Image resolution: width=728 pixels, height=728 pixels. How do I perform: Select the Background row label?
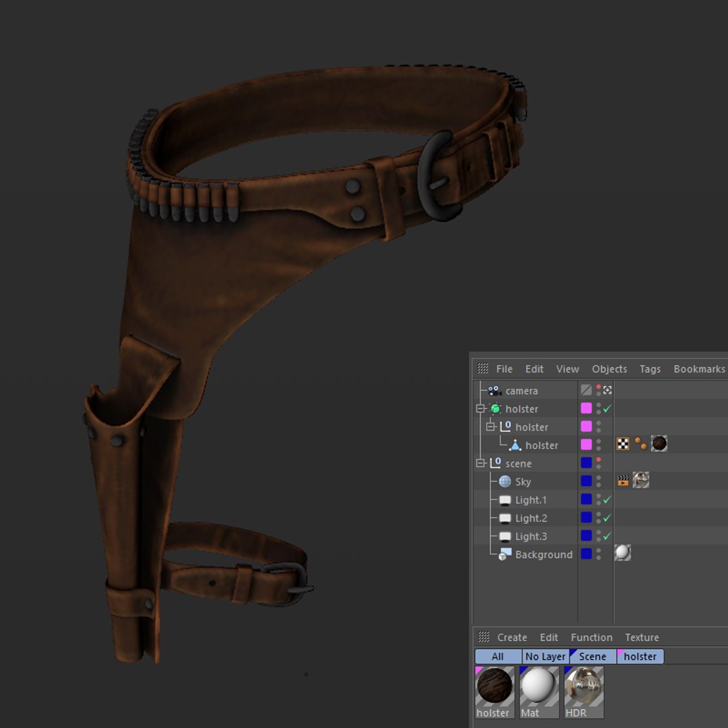click(x=544, y=554)
